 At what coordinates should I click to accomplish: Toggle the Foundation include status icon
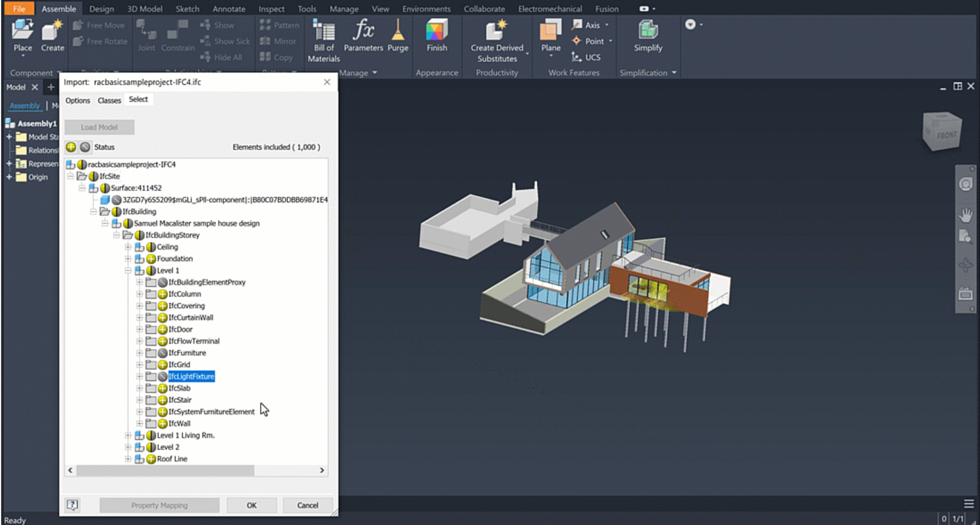point(151,259)
